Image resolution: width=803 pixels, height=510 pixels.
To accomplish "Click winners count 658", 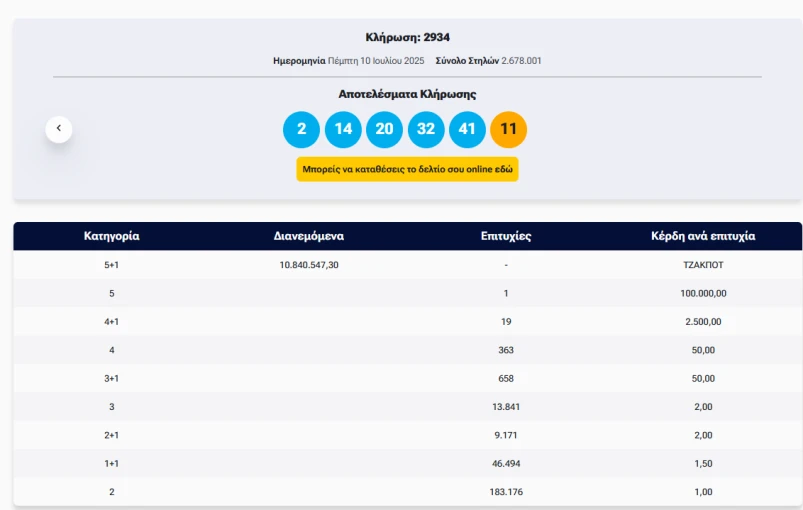I will click(506, 378).
